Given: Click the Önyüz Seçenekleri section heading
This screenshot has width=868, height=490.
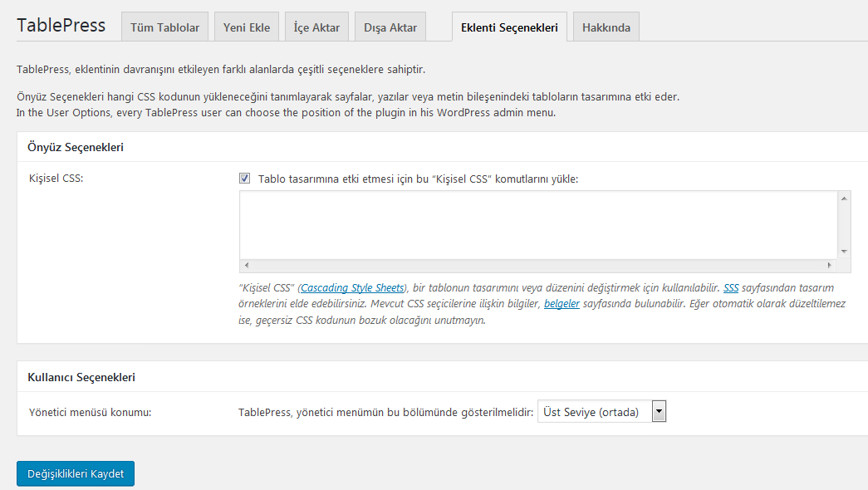Looking at the screenshot, I should click(76, 147).
